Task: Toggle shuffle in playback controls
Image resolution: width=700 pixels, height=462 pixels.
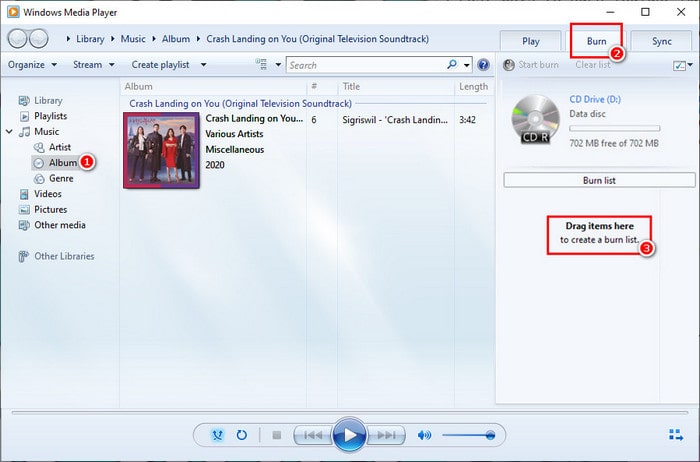Action: click(x=217, y=435)
